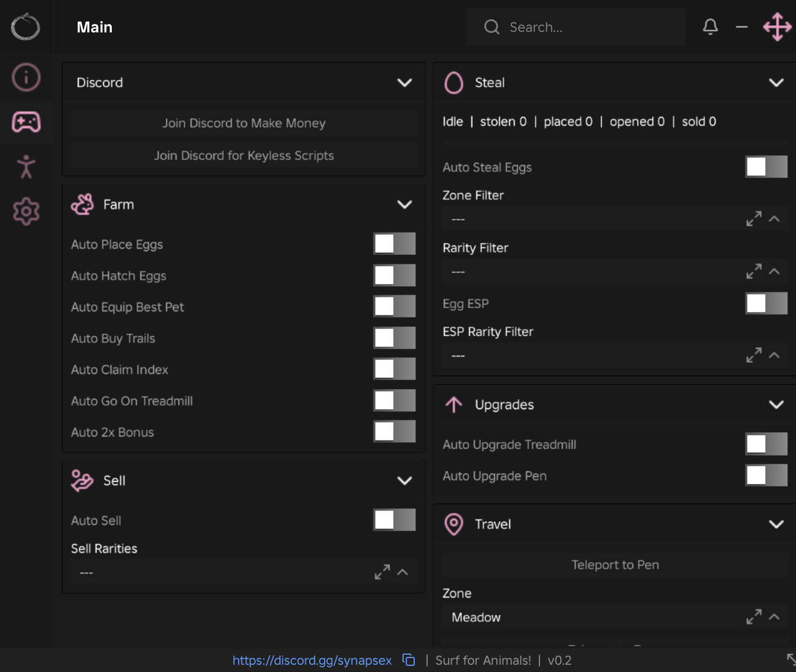Toggle Auto 2x Bonus
Screen dimensions: 796x672
click(395, 432)
